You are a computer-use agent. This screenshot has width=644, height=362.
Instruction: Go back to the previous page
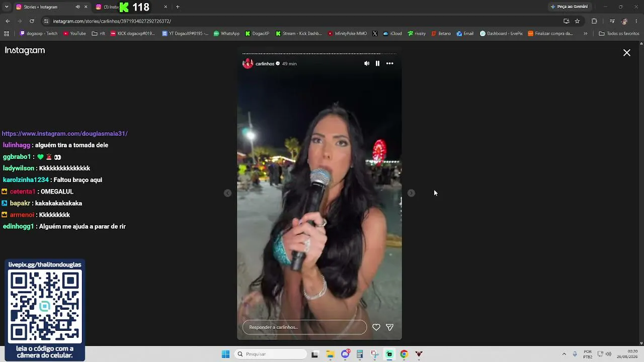(x=8, y=21)
